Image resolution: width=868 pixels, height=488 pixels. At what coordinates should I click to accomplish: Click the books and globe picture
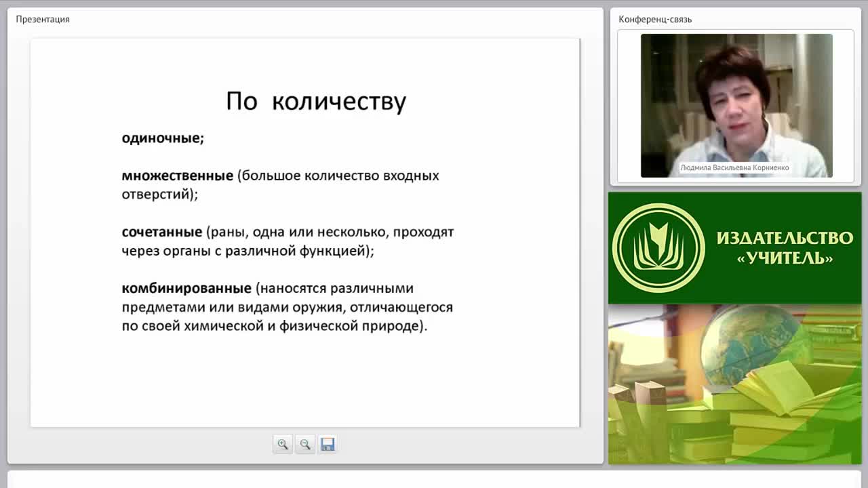[x=734, y=384]
